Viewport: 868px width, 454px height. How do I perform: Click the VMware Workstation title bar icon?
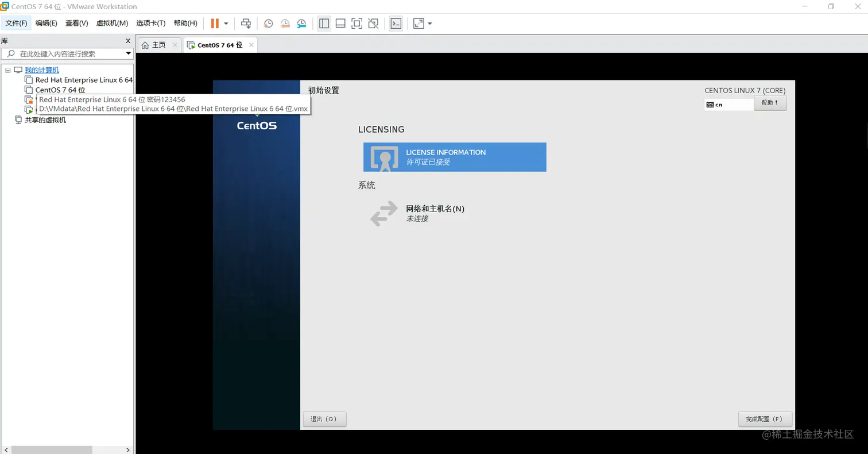pyautogui.click(x=5, y=6)
